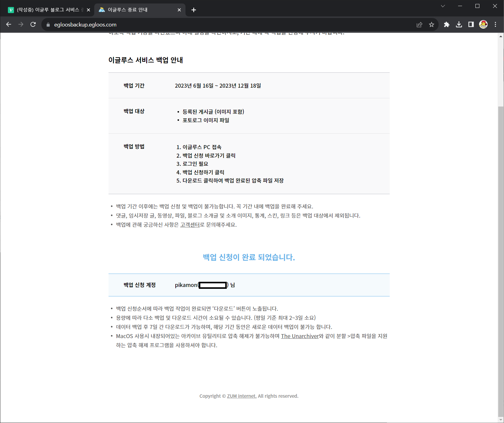The width and height of the screenshot is (504, 423).
Task: Go back to previous page
Action: (x=9, y=24)
